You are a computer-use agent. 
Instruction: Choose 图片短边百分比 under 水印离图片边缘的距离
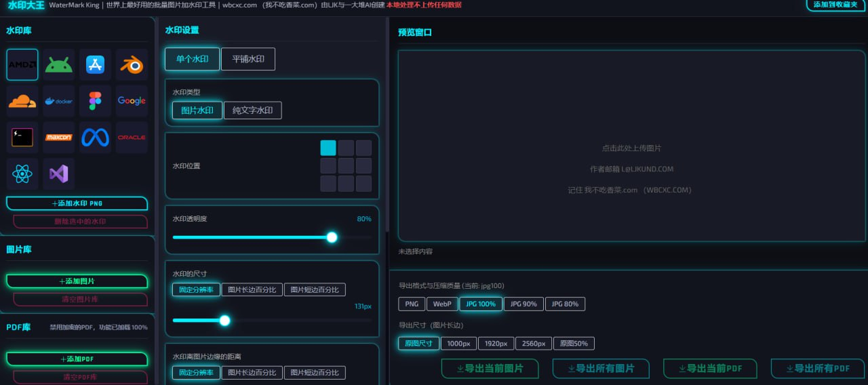point(315,373)
